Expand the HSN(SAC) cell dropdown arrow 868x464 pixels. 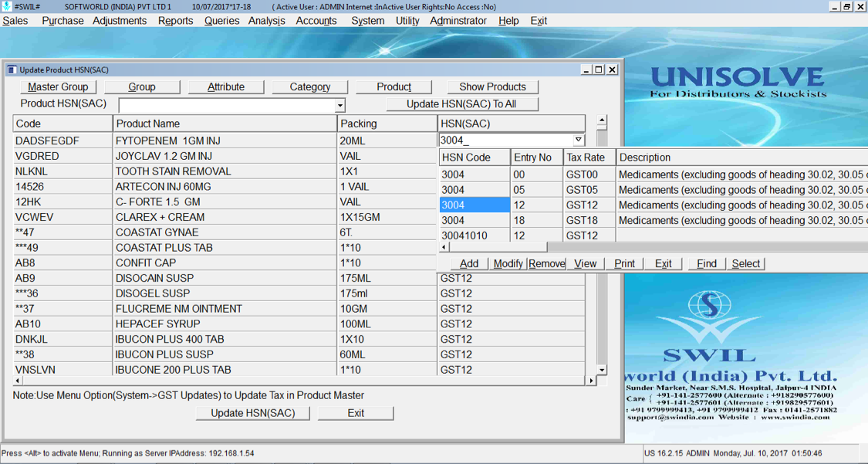[x=578, y=140]
